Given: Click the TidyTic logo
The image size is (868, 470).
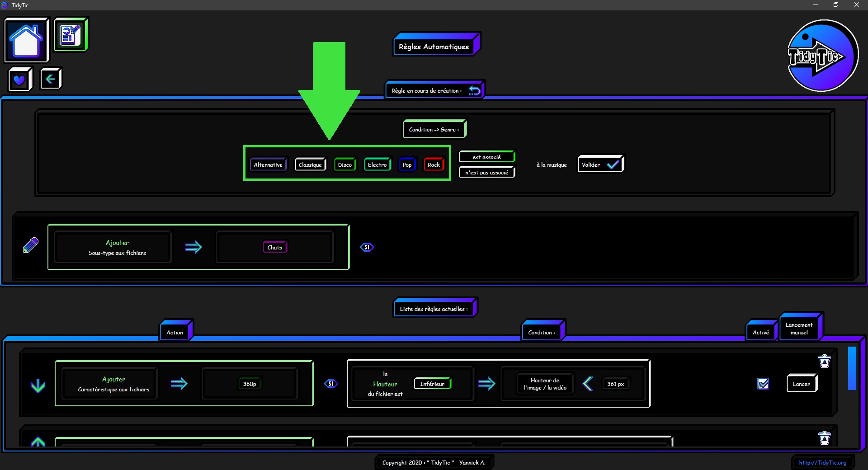Looking at the screenshot, I should click(822, 56).
